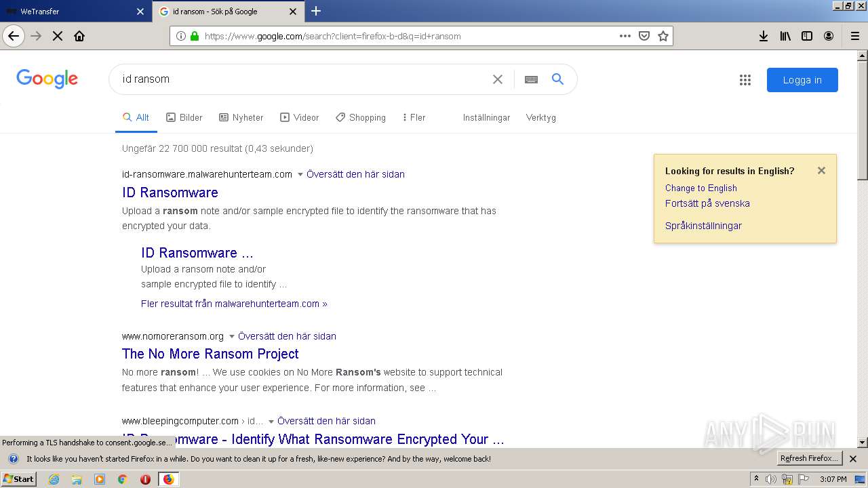Launch Chrome from the taskbar
The image size is (868, 488).
point(122,479)
